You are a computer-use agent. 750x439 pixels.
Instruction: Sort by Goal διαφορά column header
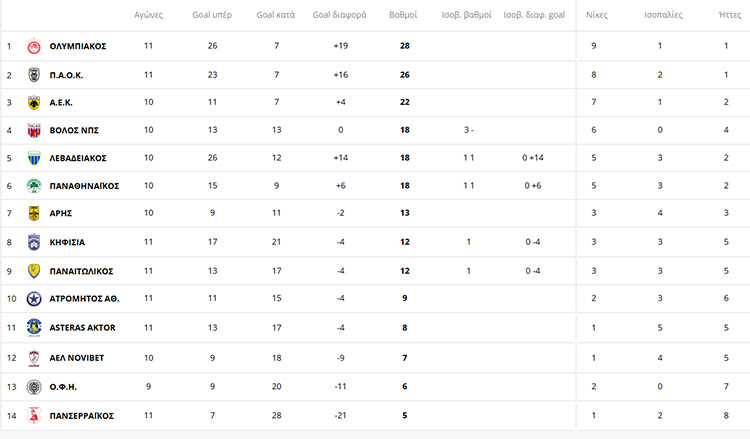pos(339,16)
